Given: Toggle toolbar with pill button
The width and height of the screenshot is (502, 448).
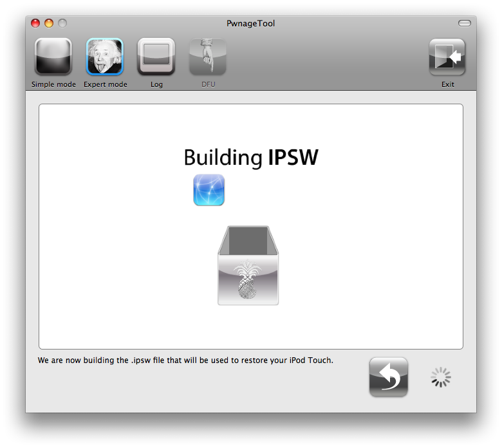Looking at the screenshot, I should (464, 23).
